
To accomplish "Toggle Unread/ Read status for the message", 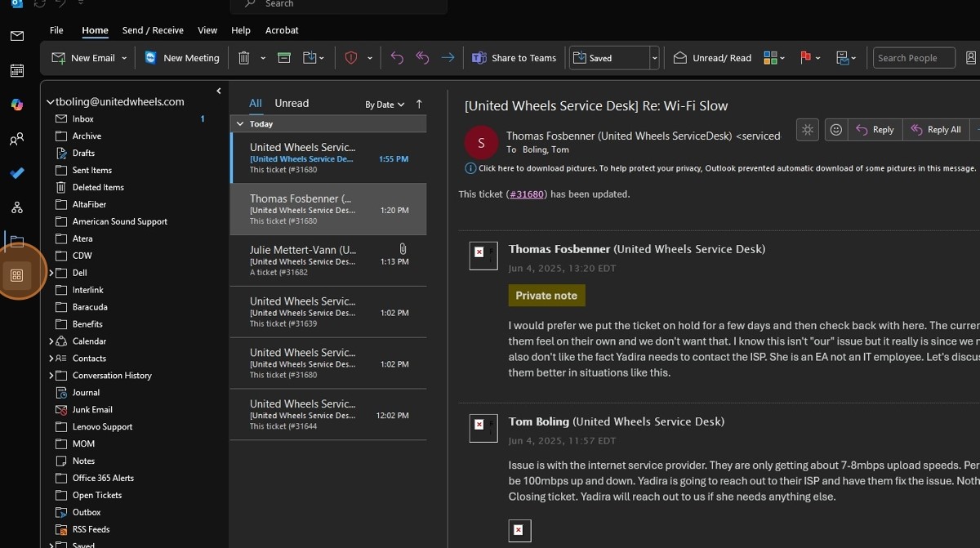I will coord(712,58).
